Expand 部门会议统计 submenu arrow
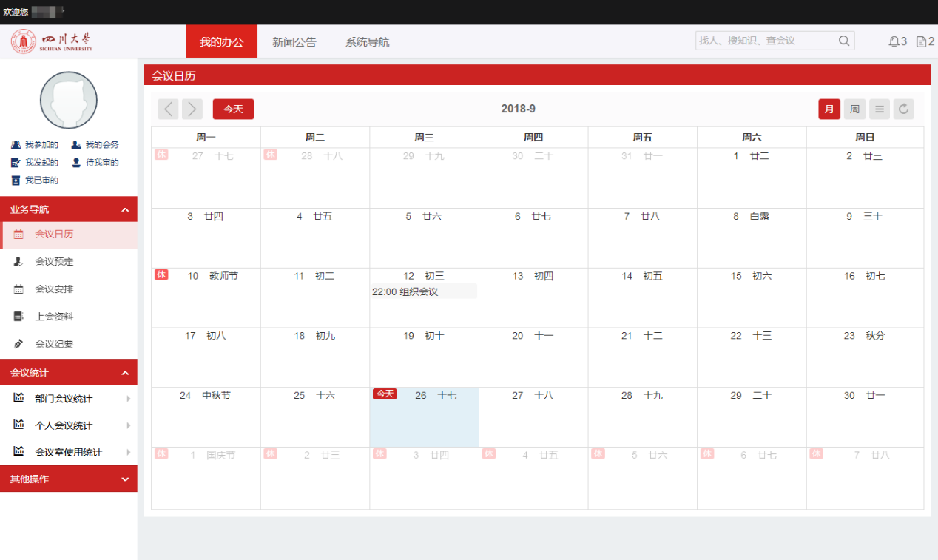 (129, 399)
